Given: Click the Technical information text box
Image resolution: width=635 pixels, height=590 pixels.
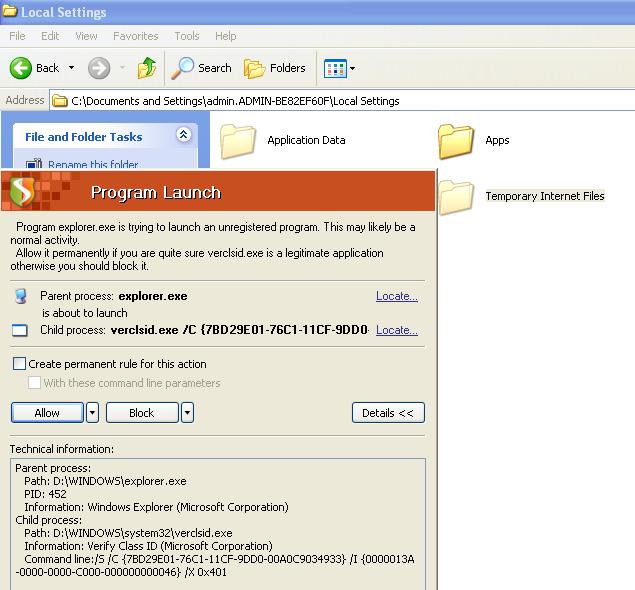Looking at the screenshot, I should pyautogui.click(x=218, y=524).
